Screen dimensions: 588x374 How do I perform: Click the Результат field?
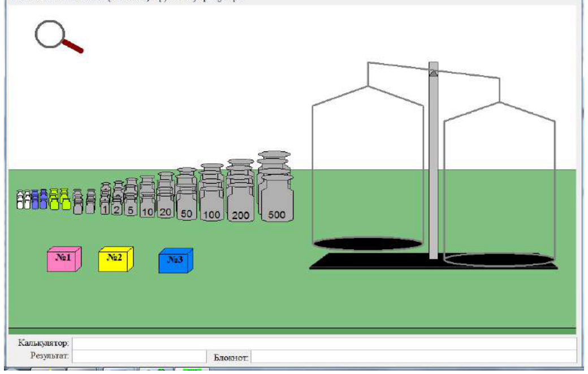[x=139, y=356]
